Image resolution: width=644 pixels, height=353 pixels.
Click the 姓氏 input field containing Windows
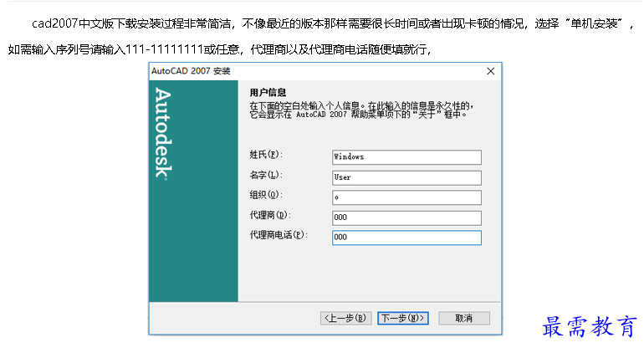(406, 157)
